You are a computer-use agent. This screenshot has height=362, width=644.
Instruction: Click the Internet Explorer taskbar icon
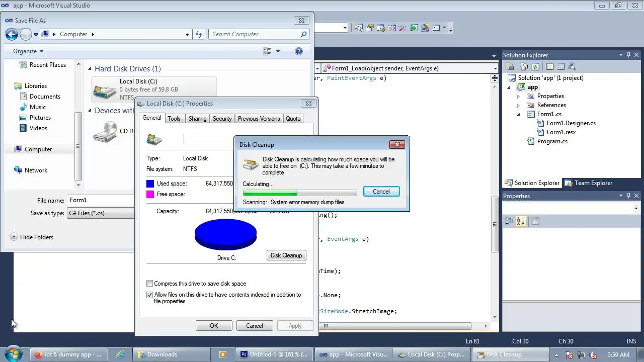pyautogui.click(x=120, y=354)
